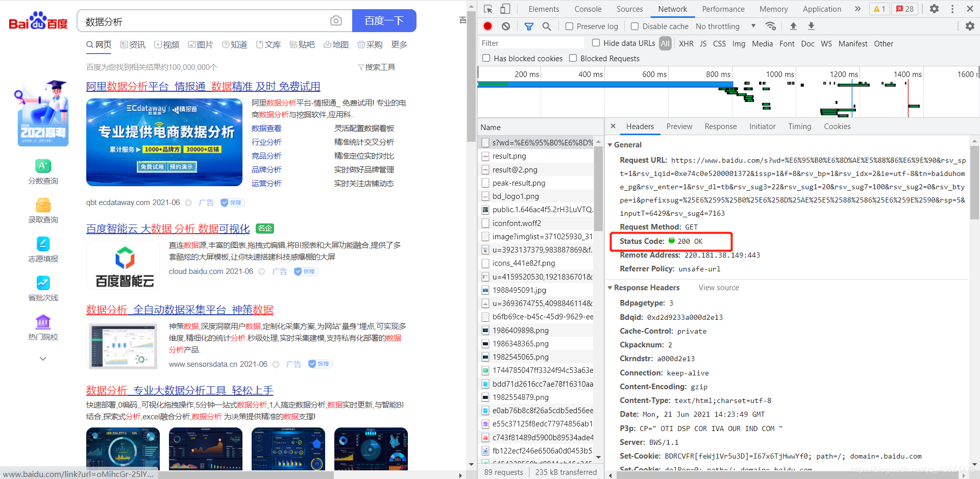Click the inspect element picker icon
The width and height of the screenshot is (980, 479).
[488, 9]
